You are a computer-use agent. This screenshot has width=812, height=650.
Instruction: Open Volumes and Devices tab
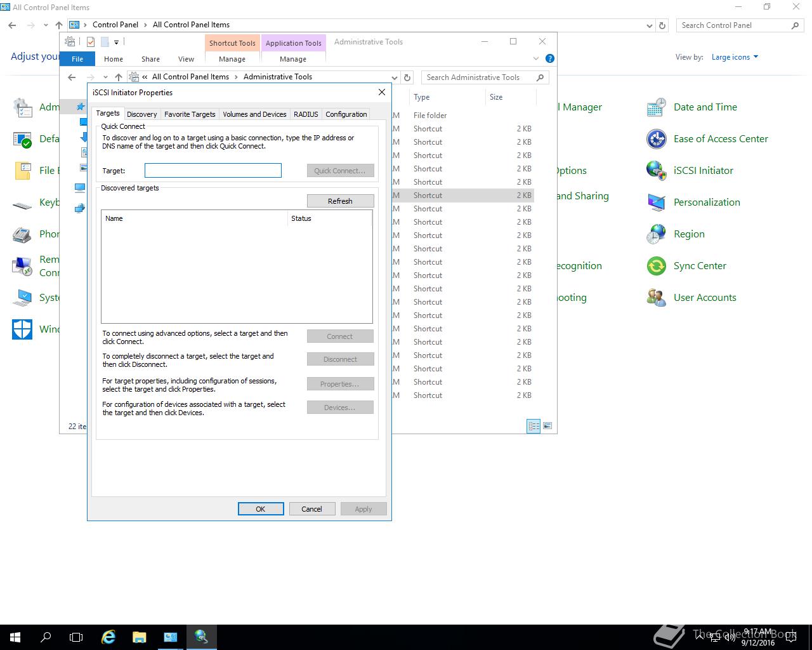coord(254,114)
